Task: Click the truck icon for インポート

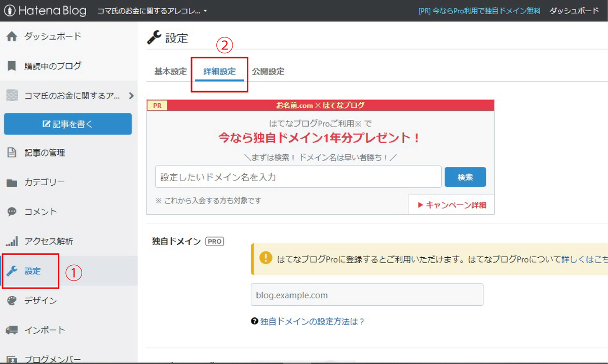Action: click(12, 330)
